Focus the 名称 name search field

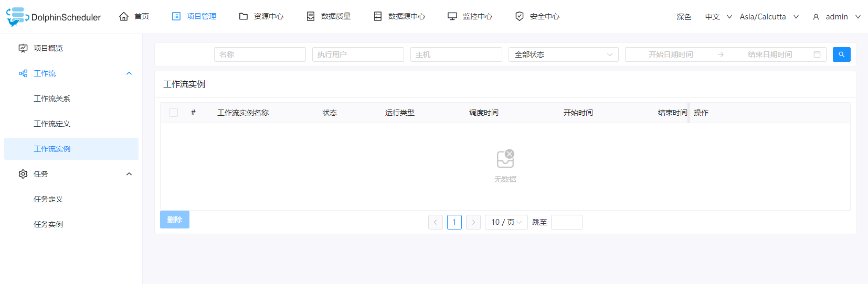(260, 54)
